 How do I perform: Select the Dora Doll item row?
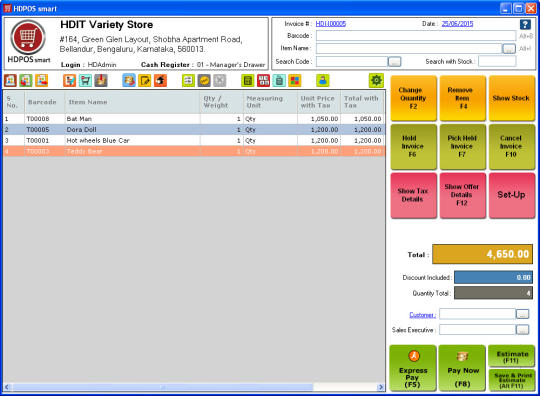pyautogui.click(x=194, y=129)
